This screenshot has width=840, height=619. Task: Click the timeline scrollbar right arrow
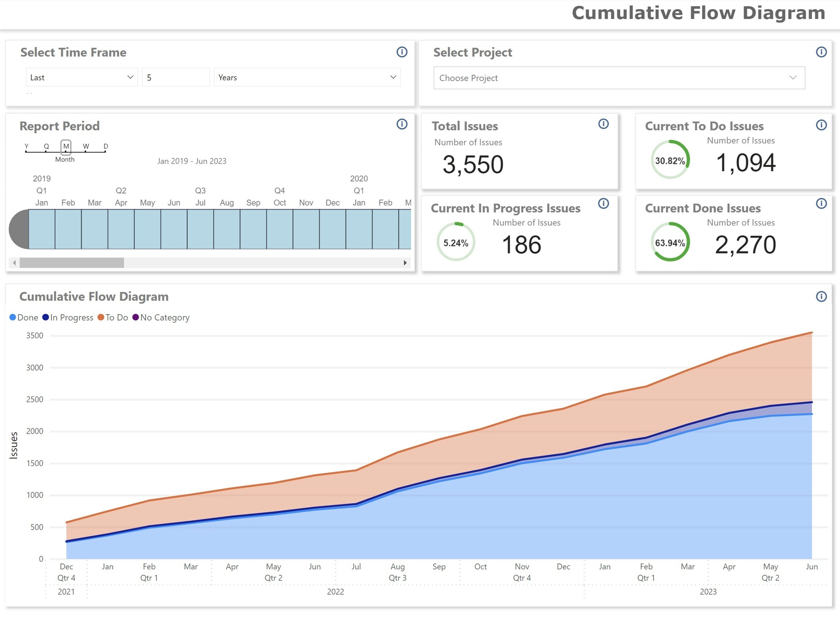click(x=405, y=263)
